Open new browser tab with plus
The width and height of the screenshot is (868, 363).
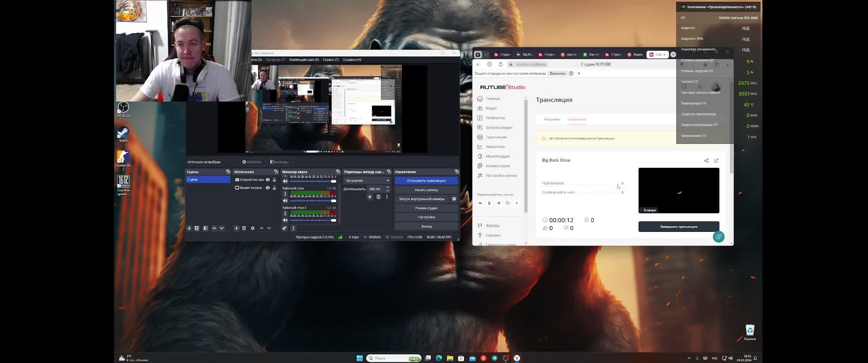point(673,55)
